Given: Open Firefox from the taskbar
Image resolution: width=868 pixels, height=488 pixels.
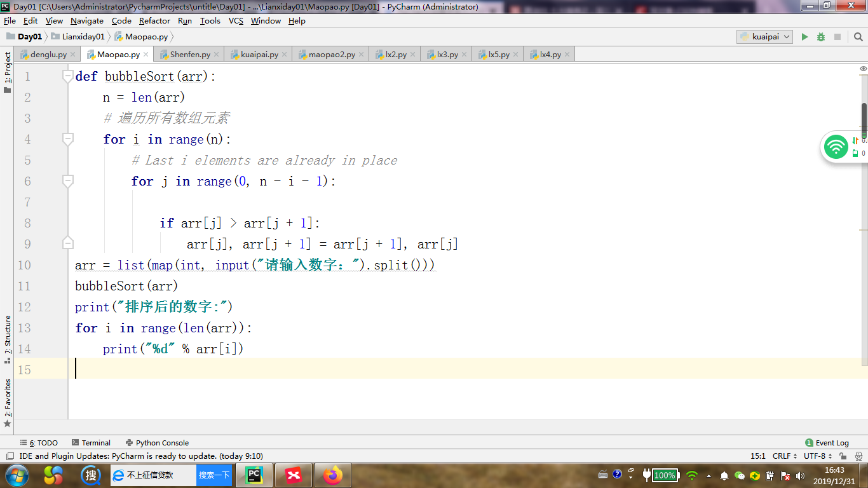Looking at the screenshot, I should click(x=333, y=475).
